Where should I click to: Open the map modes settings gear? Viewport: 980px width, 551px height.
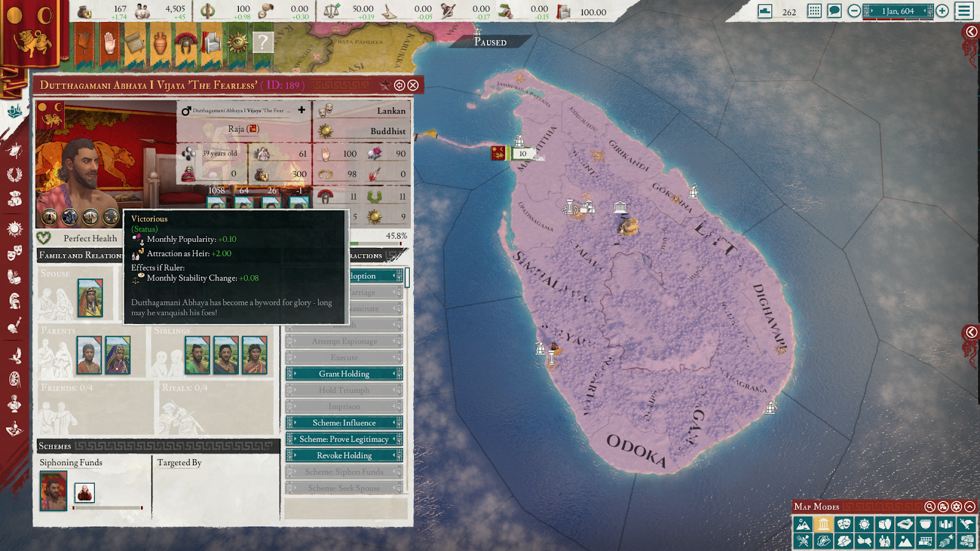tap(957, 506)
